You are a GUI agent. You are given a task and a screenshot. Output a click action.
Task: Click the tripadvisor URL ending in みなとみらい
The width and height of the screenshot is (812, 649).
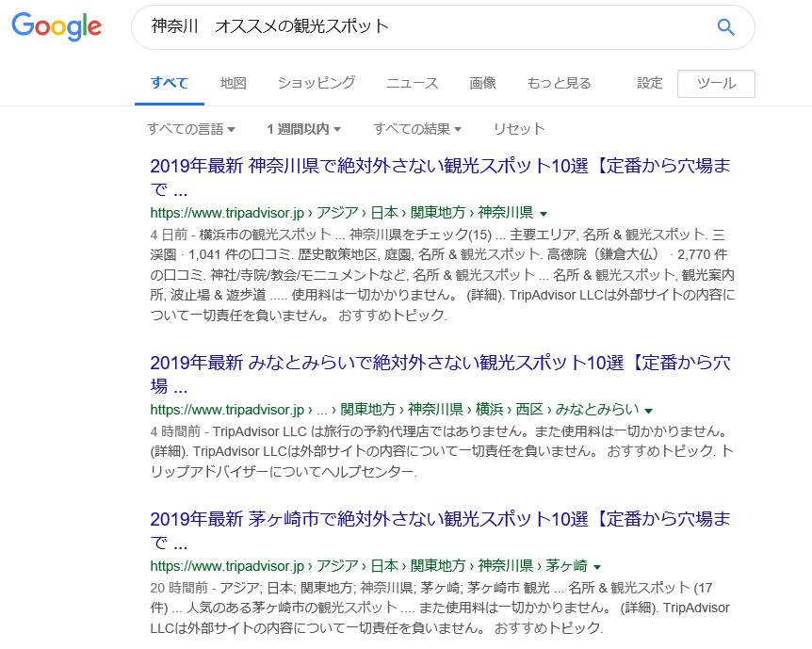pos(395,409)
